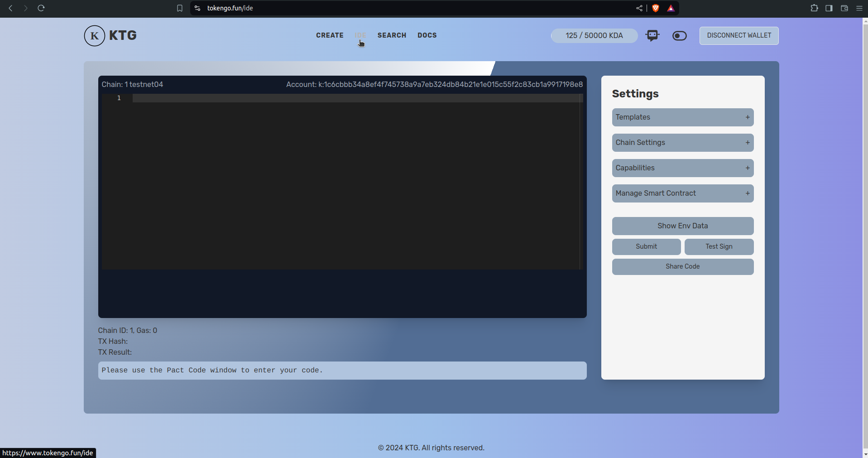Click the Brave Rewards triangle icon
This screenshot has width=868, height=458.
671,8
